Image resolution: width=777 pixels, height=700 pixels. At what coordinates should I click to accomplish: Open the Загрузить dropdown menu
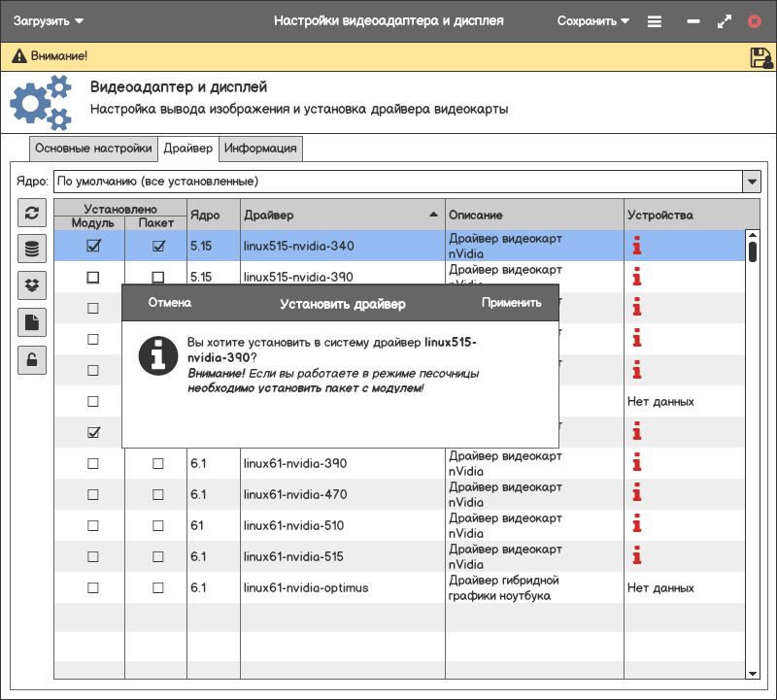[x=49, y=20]
